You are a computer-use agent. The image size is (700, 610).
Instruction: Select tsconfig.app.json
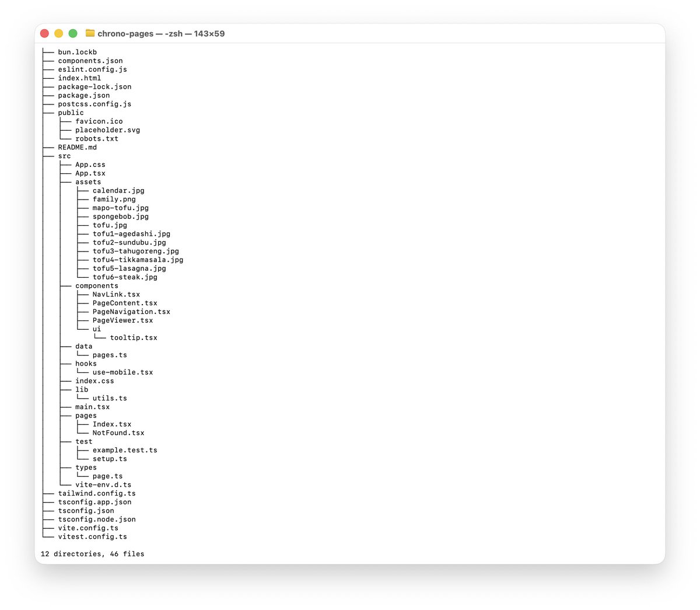[x=94, y=502]
